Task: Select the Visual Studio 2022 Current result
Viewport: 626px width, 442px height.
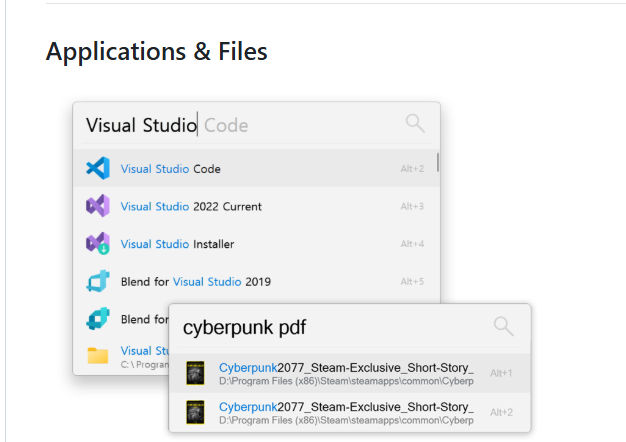Action: coord(256,206)
